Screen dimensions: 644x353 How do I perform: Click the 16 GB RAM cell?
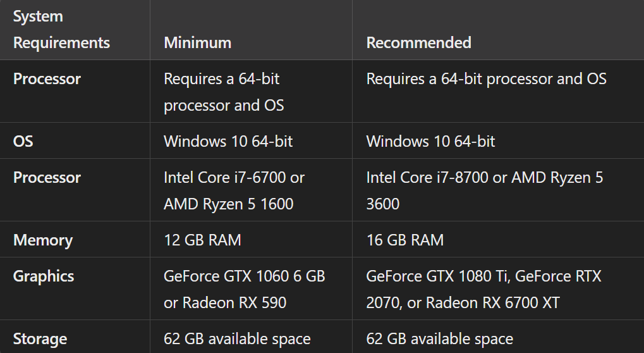pos(404,240)
